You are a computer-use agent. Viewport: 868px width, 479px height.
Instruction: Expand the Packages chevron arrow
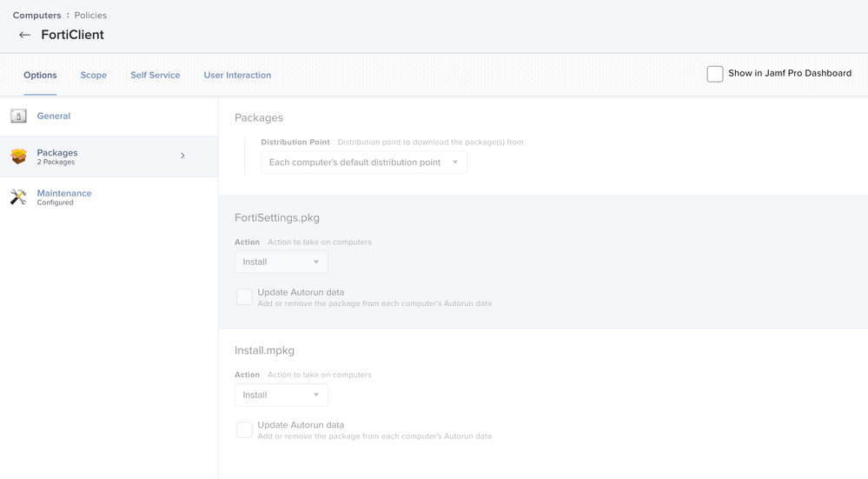[182, 156]
